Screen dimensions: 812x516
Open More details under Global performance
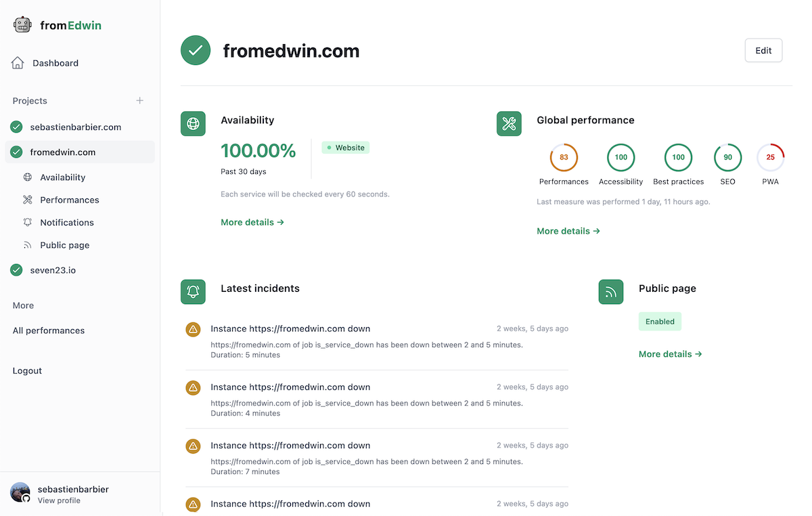(568, 231)
